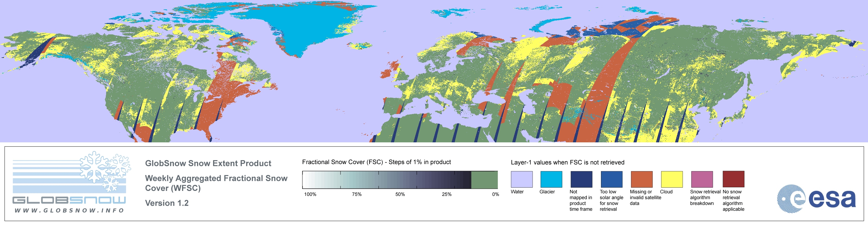
Task: Click the 100% scale label
Action: tap(310, 194)
